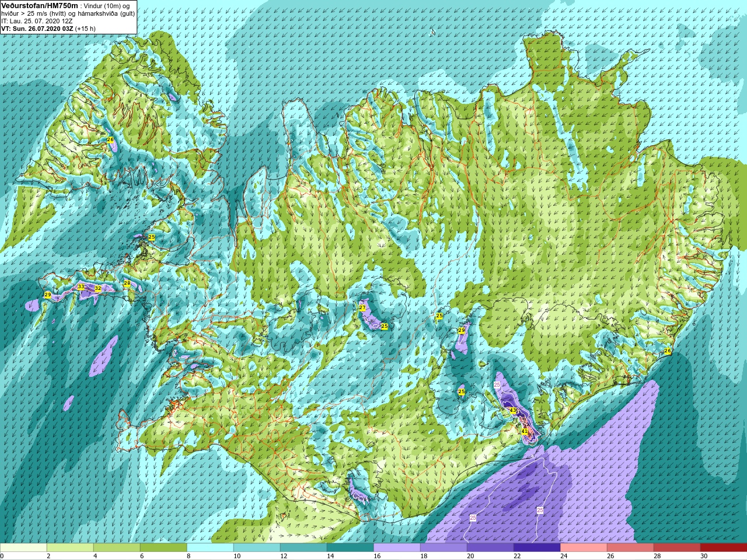
Task: Select the 0–2 m/s pale yellow legend swatch
Action: 23,547
